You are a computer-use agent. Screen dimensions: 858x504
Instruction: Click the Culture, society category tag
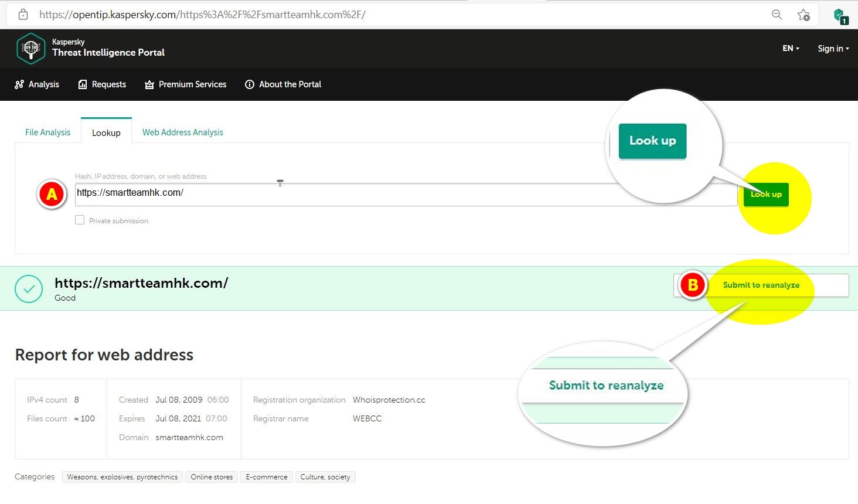tap(325, 477)
